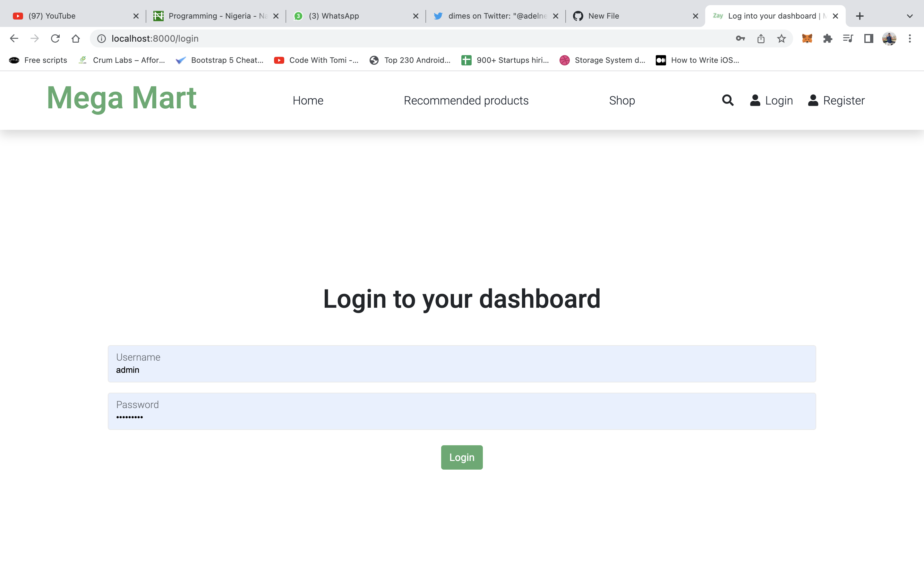Bookmark this page with the star icon
This screenshot has width=924, height=577.
click(x=781, y=38)
